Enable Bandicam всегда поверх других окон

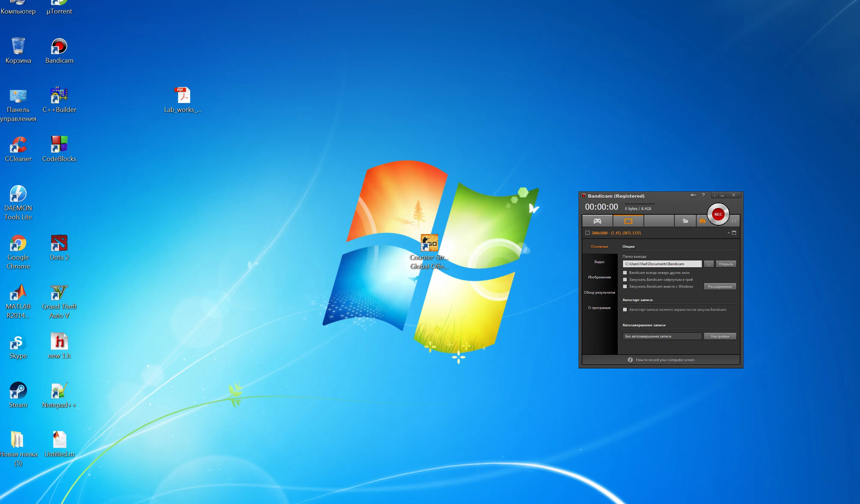click(625, 273)
